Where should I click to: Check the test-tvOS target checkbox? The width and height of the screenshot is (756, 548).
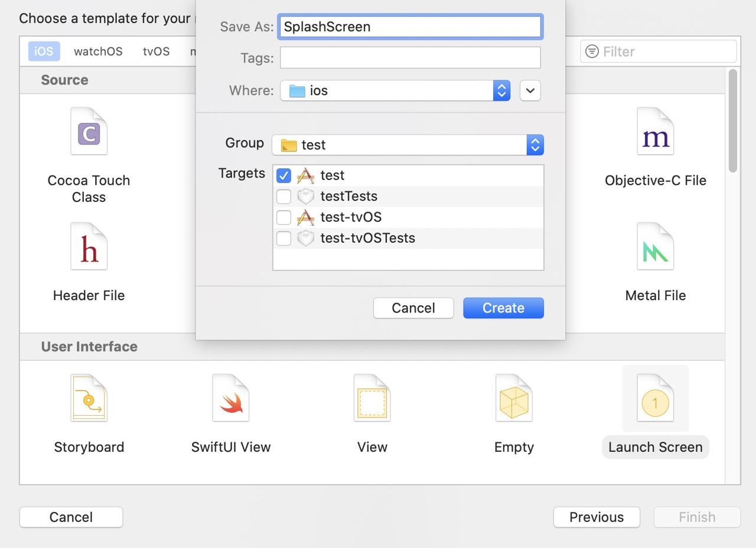point(283,217)
